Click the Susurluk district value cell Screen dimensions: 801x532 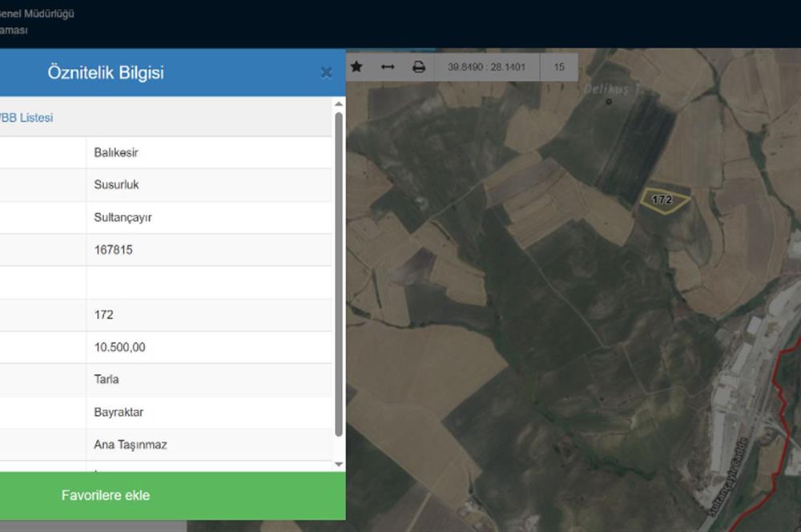tap(116, 185)
